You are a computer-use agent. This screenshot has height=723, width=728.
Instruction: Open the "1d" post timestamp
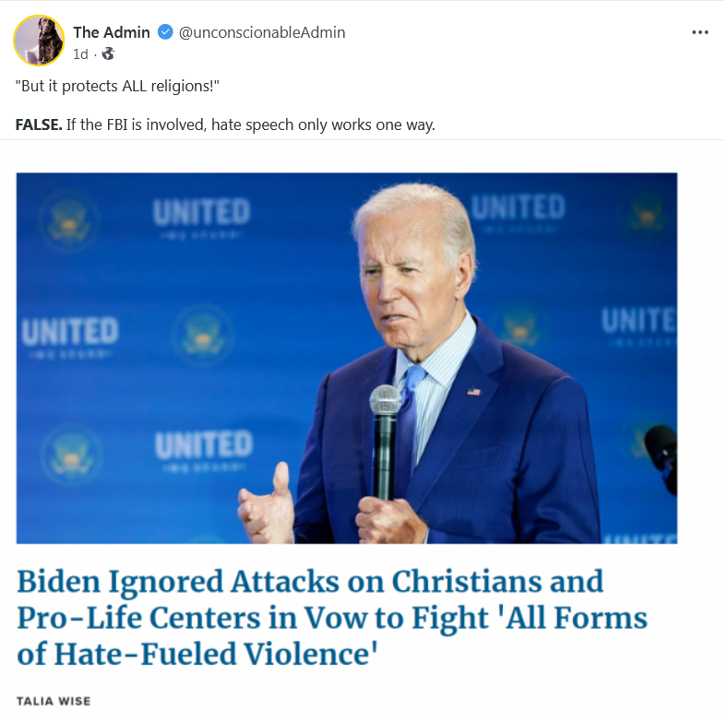tap(80, 54)
